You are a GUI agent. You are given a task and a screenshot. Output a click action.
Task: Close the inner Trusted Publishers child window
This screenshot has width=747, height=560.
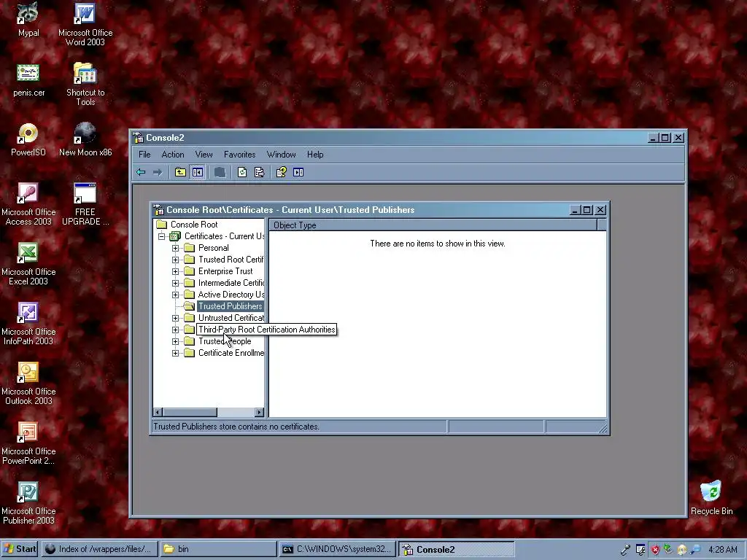coord(600,210)
